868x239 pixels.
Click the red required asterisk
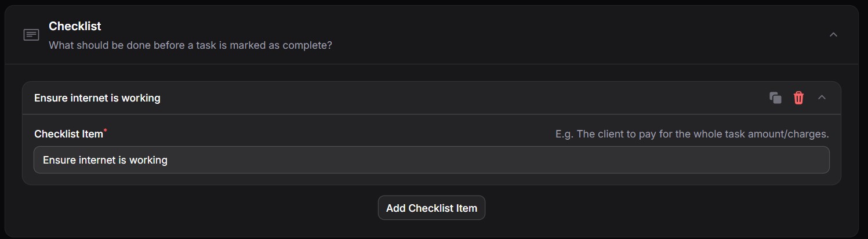click(x=106, y=131)
